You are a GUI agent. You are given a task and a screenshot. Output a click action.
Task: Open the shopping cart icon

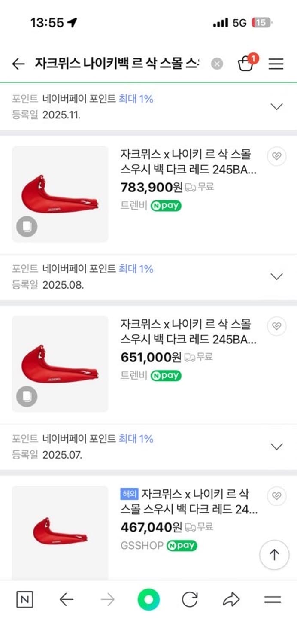point(246,64)
